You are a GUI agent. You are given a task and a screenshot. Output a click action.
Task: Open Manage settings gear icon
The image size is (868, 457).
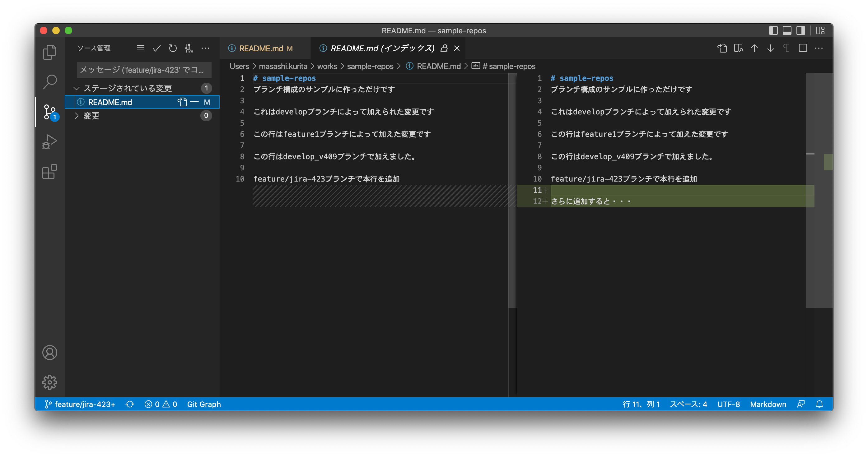pyautogui.click(x=49, y=382)
